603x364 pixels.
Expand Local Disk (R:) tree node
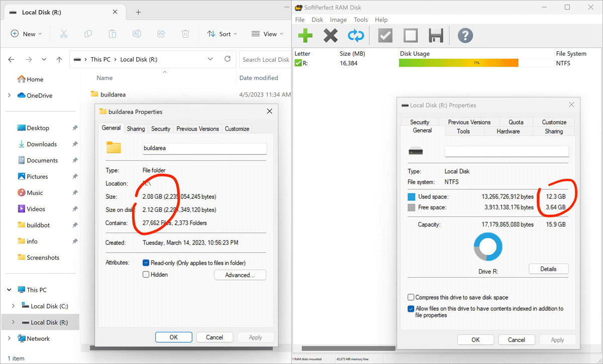coord(13,322)
